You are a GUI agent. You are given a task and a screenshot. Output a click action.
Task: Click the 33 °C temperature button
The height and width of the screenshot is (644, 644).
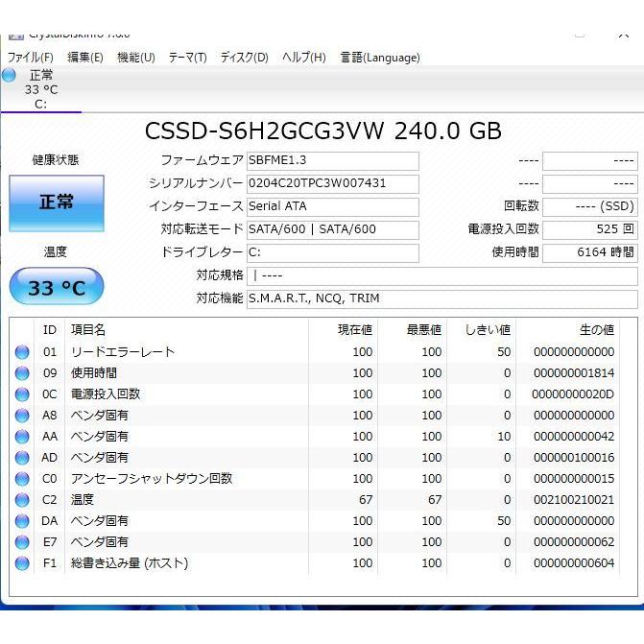click(57, 286)
